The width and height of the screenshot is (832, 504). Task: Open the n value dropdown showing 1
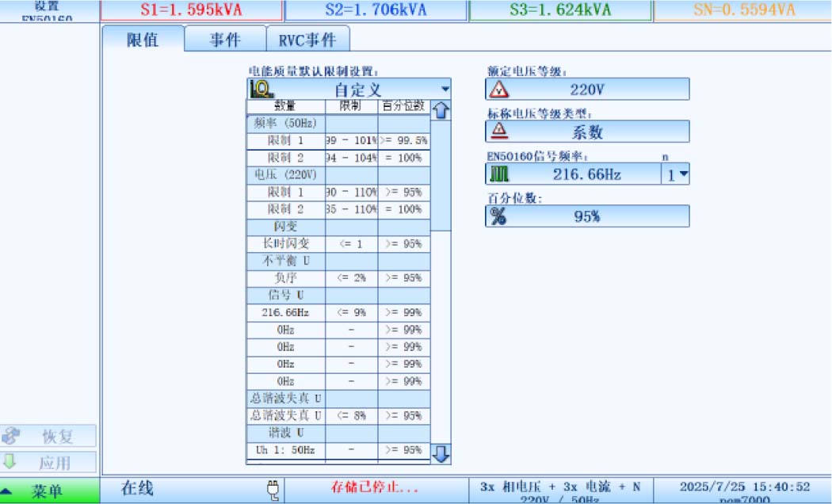(x=676, y=174)
